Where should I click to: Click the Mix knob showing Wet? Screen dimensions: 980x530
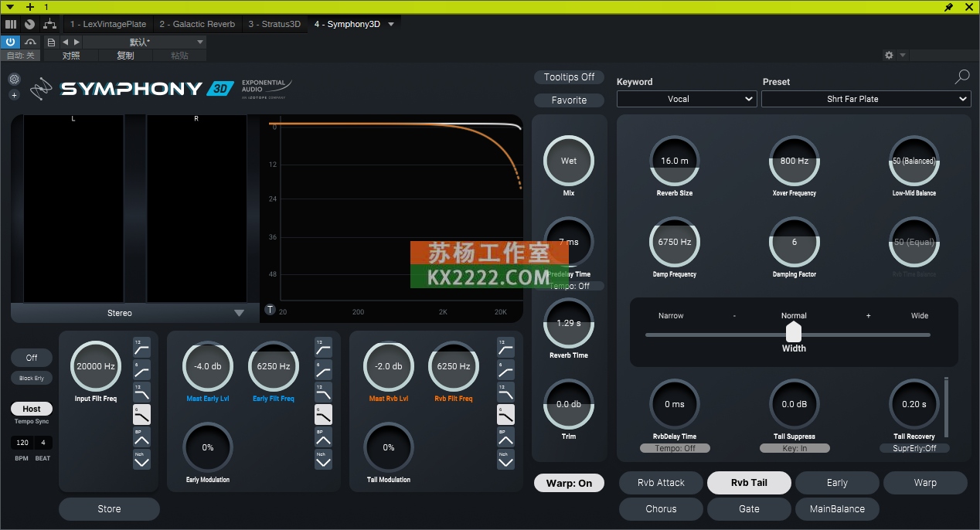(569, 161)
